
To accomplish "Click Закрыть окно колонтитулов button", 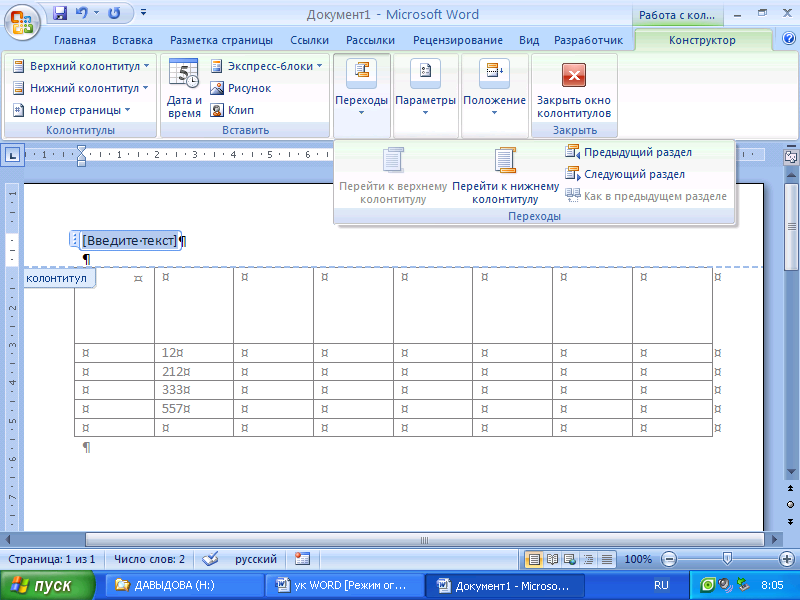I will [x=574, y=90].
